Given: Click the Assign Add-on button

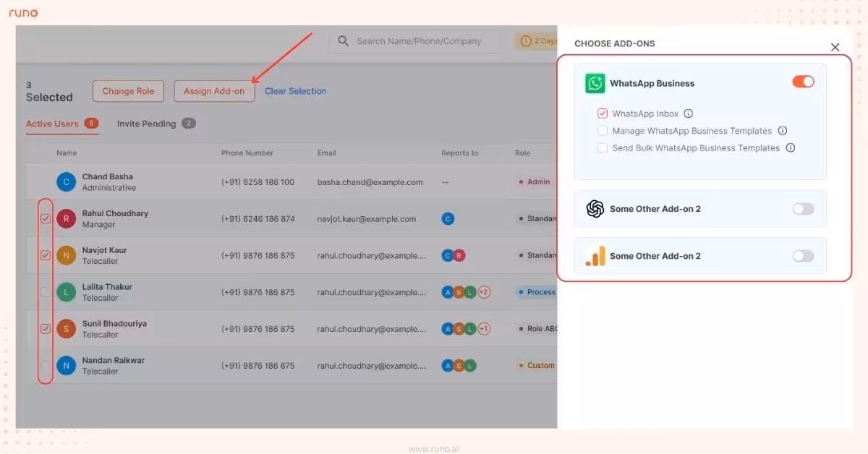Looking at the screenshot, I should tap(214, 91).
